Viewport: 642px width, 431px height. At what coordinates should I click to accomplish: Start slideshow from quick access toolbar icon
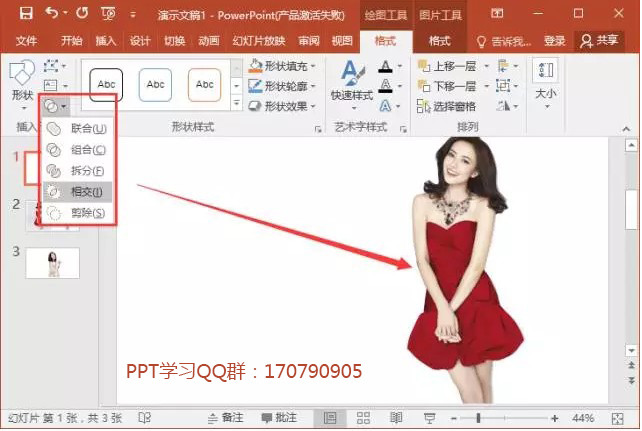(x=108, y=14)
